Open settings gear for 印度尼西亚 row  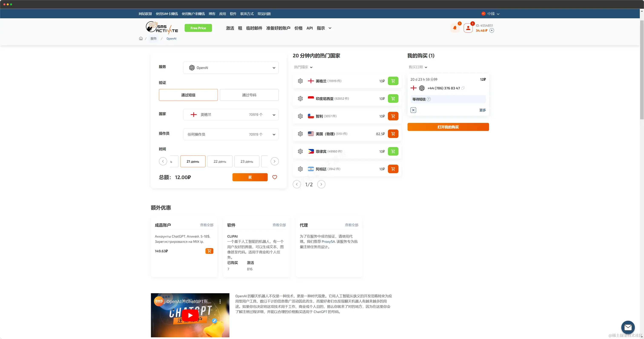[300, 99]
